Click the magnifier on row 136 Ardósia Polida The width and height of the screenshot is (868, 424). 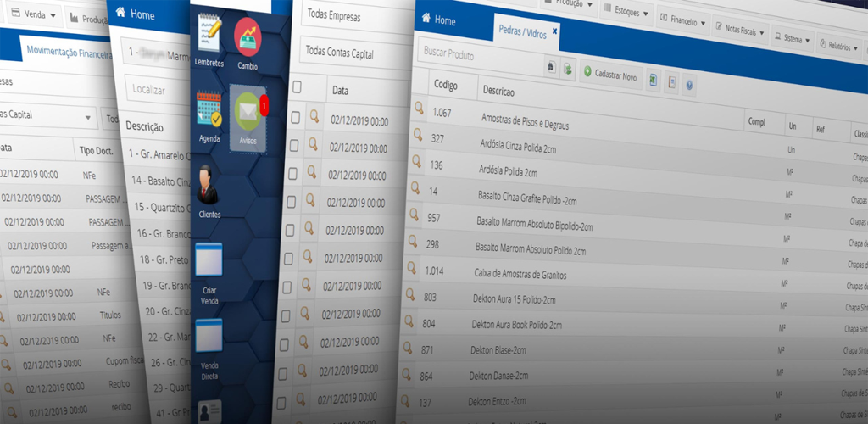pos(417,161)
